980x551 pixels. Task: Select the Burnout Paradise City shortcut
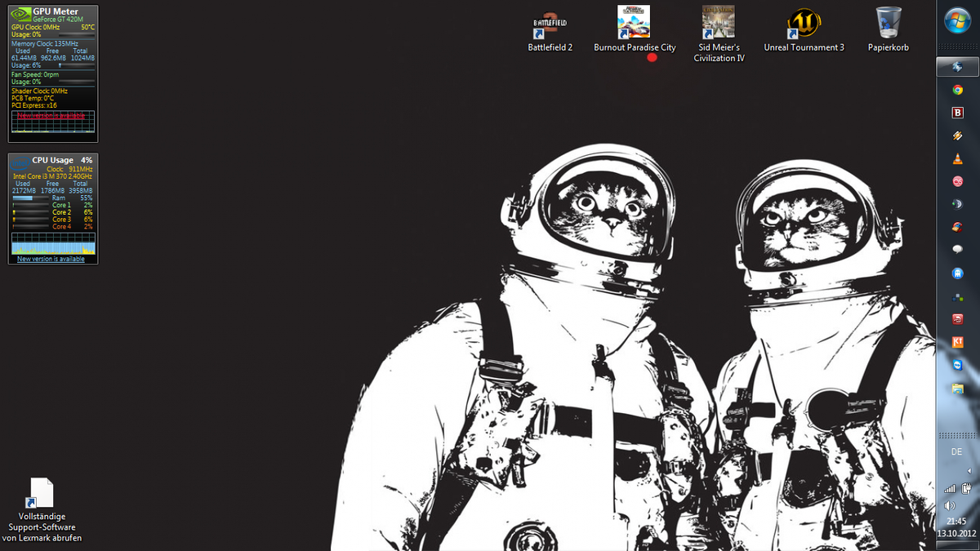pyautogui.click(x=635, y=29)
